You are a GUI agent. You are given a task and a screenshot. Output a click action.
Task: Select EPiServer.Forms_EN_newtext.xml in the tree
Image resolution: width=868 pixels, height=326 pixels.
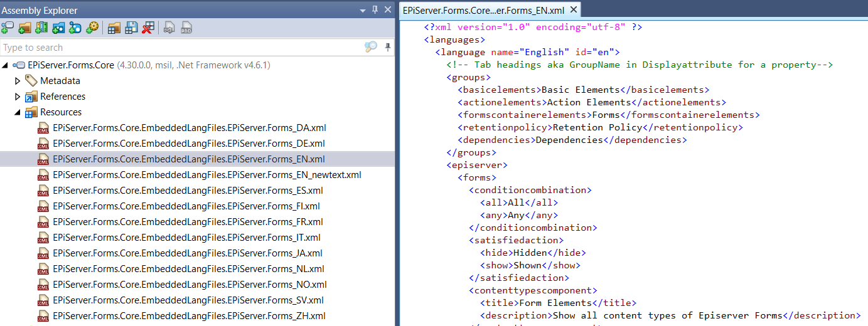[x=206, y=175]
